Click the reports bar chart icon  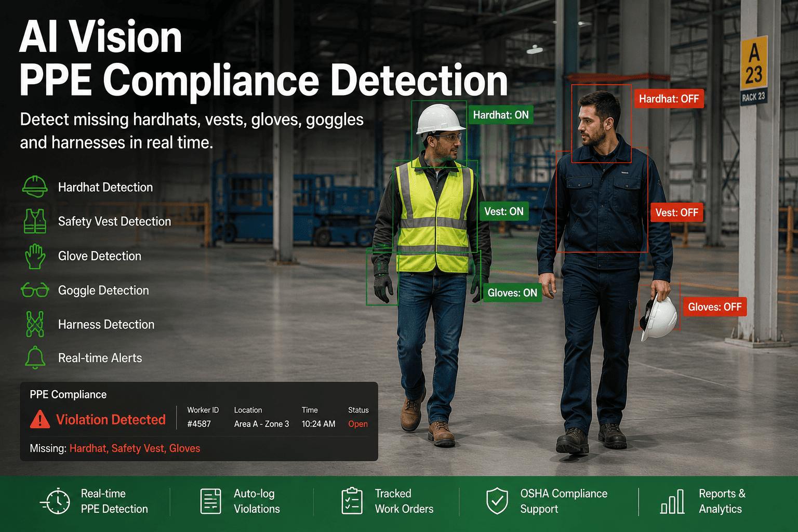[672, 501]
